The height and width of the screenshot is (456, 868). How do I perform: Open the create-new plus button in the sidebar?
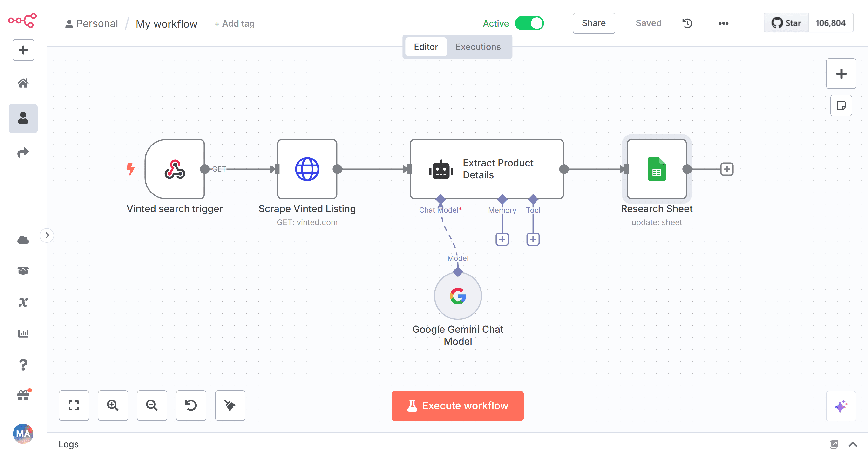23,50
